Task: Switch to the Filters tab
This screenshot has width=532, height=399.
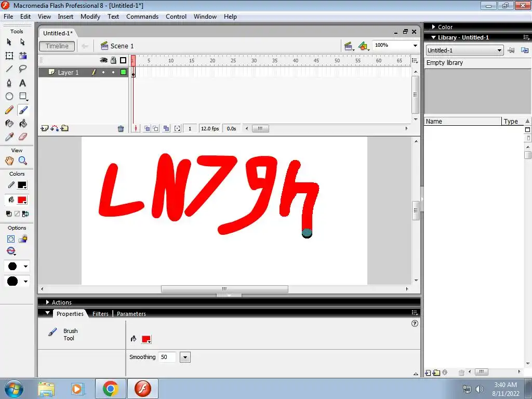Action: tap(100, 314)
